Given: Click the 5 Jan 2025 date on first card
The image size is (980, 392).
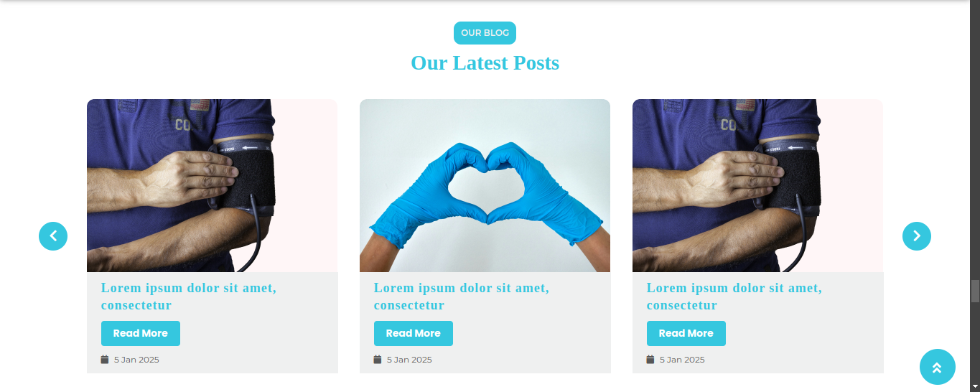Looking at the screenshot, I should pos(136,360).
